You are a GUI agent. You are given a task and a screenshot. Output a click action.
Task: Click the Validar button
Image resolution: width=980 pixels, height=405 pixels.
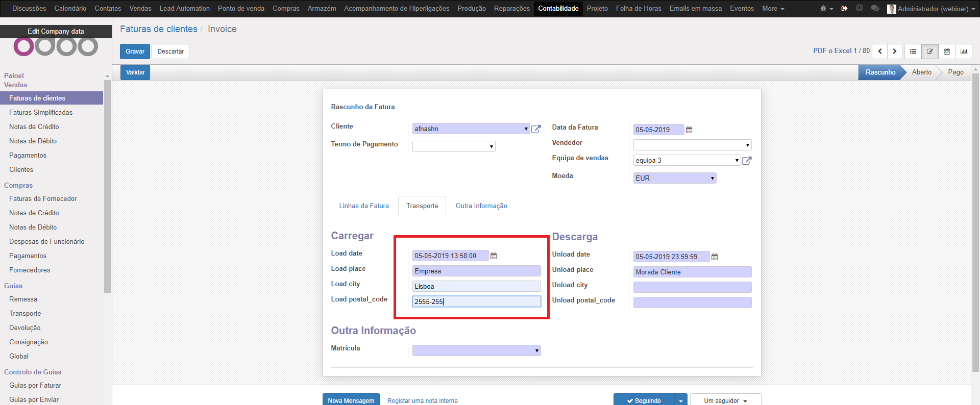pyautogui.click(x=135, y=72)
